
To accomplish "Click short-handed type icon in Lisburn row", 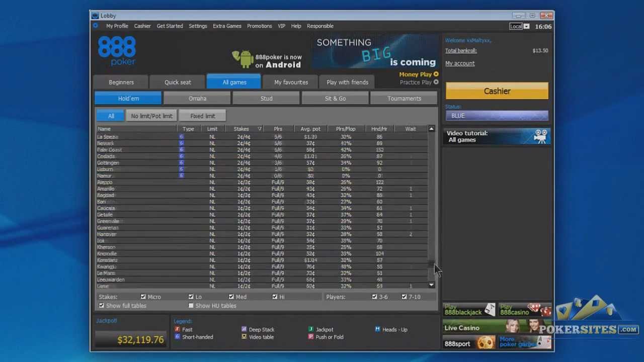I will pyautogui.click(x=181, y=169).
